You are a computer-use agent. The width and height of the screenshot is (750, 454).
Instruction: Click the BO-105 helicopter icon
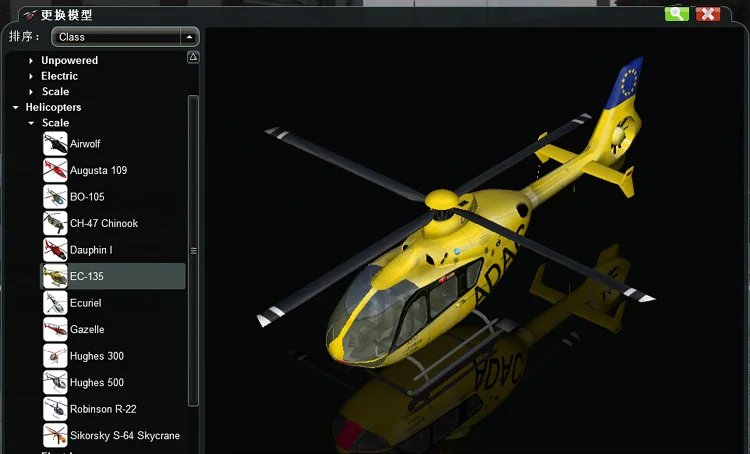pos(55,197)
